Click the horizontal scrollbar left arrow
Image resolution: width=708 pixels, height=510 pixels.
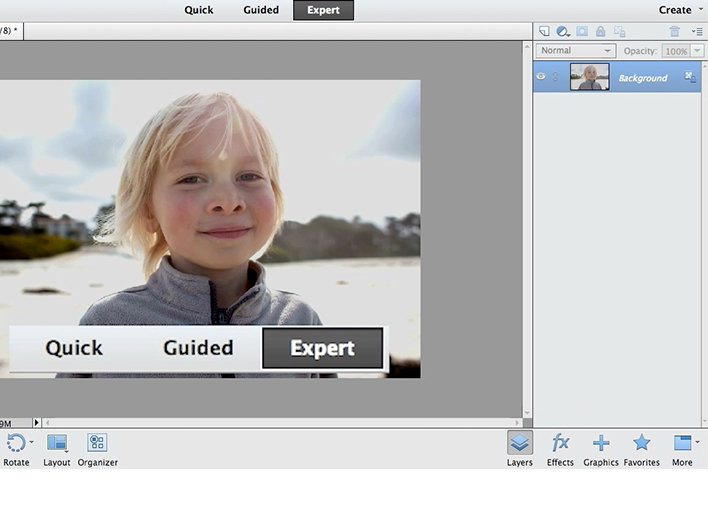(47, 423)
